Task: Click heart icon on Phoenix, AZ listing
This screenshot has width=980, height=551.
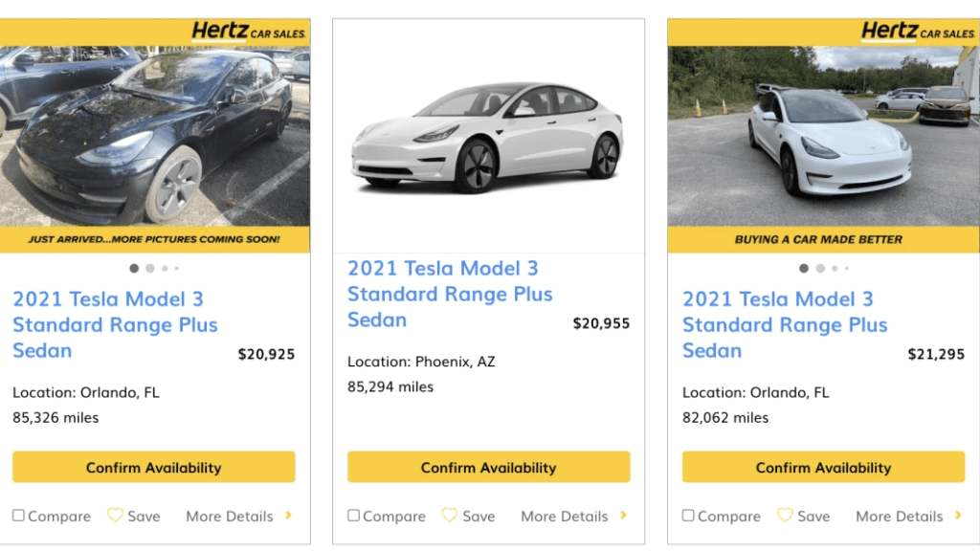Action: point(450,516)
